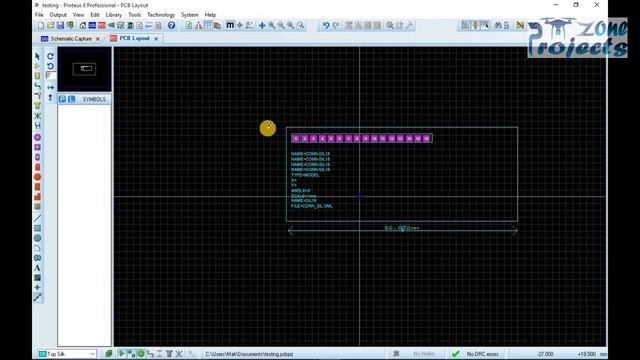The image size is (640, 360).
Task: Click the Y-Mirror vertical flip button
Action: tap(50, 98)
